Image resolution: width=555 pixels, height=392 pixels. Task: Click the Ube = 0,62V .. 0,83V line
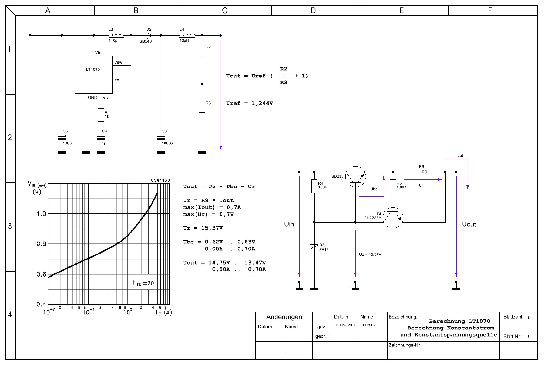point(219,242)
